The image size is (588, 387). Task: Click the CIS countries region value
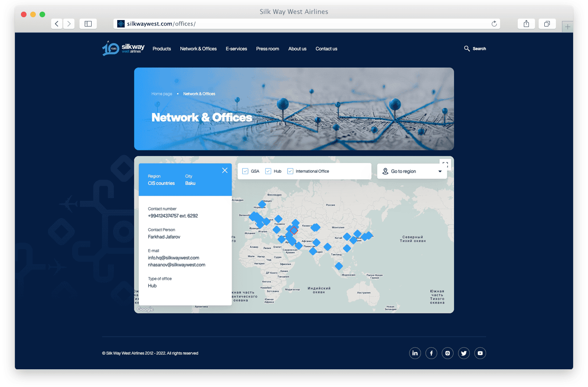pyautogui.click(x=161, y=183)
